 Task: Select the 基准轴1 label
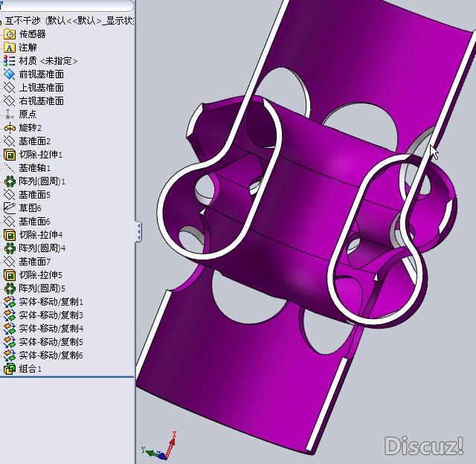click(35, 168)
